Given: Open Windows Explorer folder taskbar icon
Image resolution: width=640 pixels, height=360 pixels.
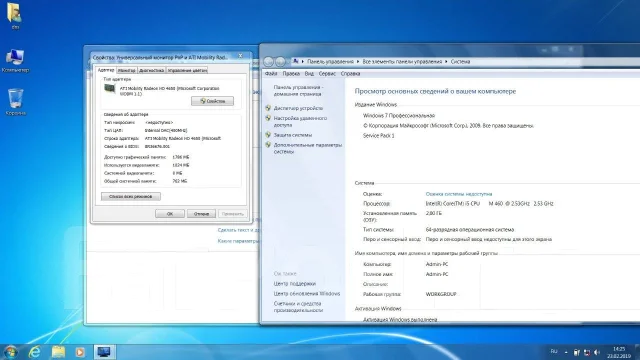Looking at the screenshot, I should pos(58,352).
